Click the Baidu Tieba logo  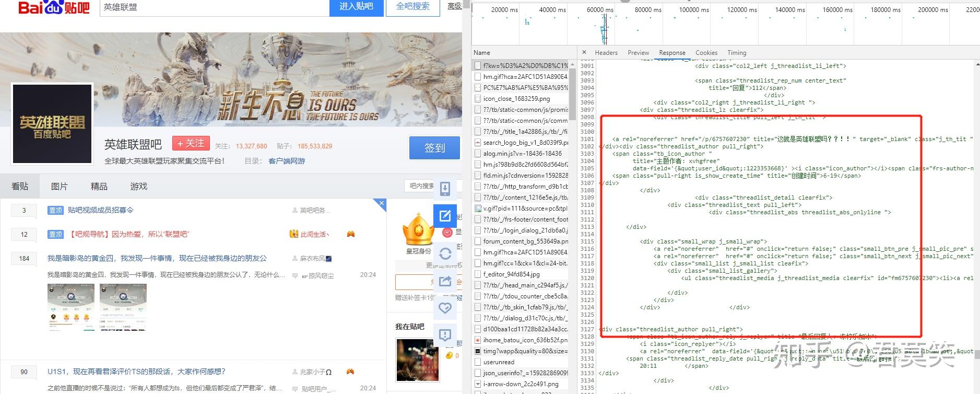click(54, 8)
